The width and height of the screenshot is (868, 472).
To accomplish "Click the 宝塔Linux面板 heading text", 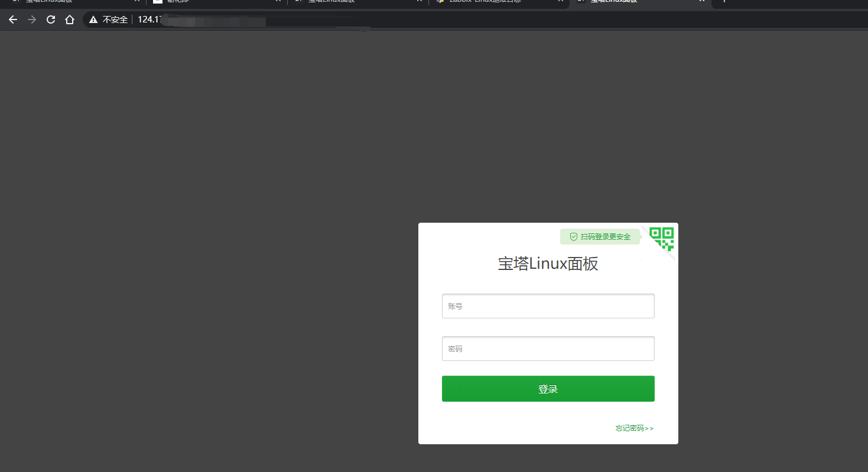I will (548, 264).
